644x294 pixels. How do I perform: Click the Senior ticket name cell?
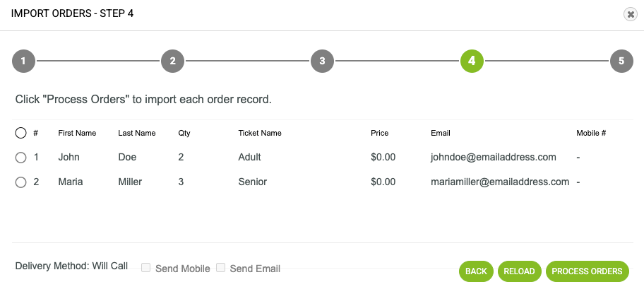pos(253,182)
